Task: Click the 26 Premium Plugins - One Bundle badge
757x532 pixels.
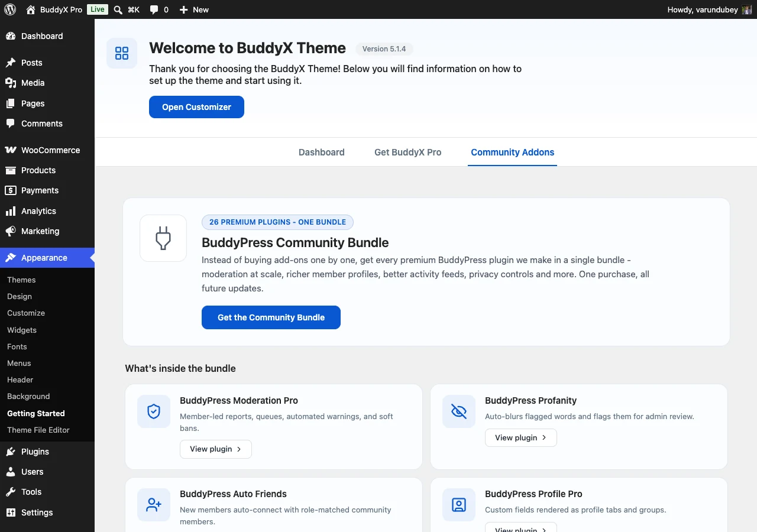Action: pyautogui.click(x=277, y=222)
